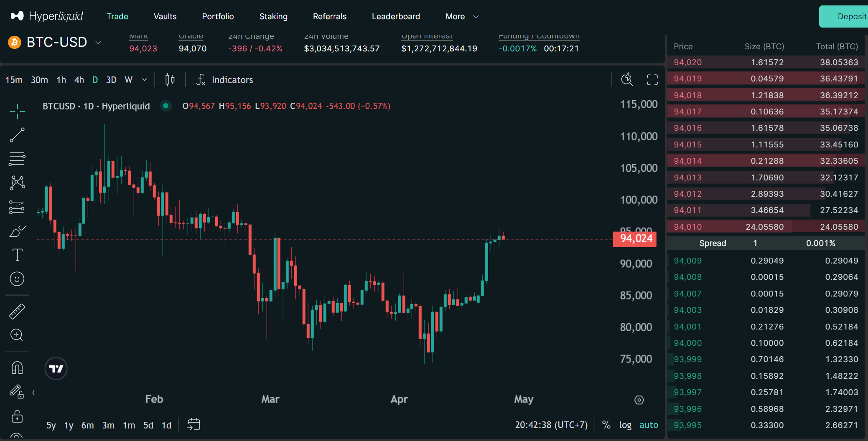Expand the More menu chevron
Viewport: 868px width, 441px height.
476,17
